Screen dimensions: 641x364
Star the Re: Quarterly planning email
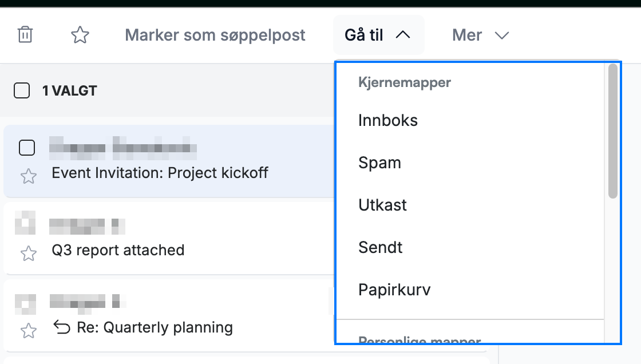(29, 330)
